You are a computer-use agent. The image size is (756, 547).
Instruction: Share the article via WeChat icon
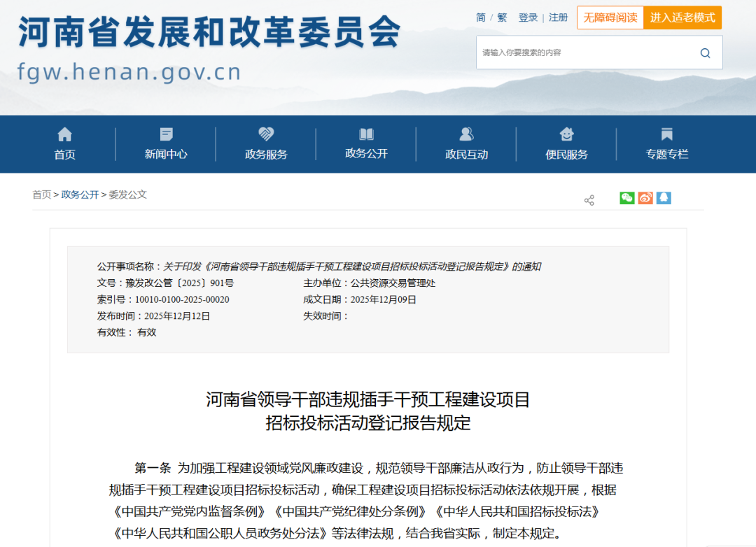pos(626,198)
